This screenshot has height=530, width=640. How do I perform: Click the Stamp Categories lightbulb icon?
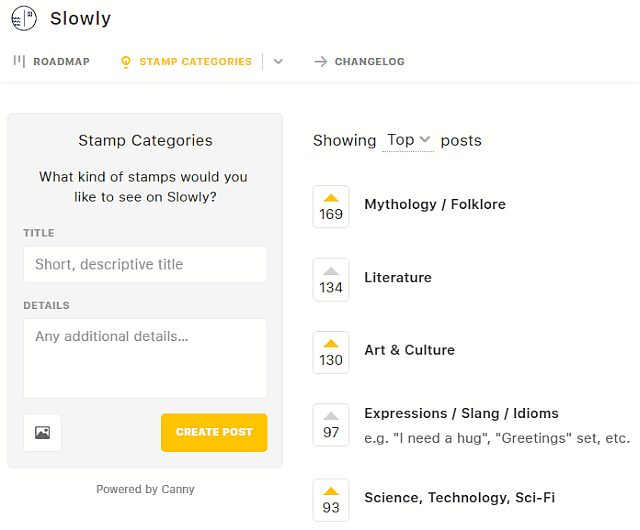[126, 62]
